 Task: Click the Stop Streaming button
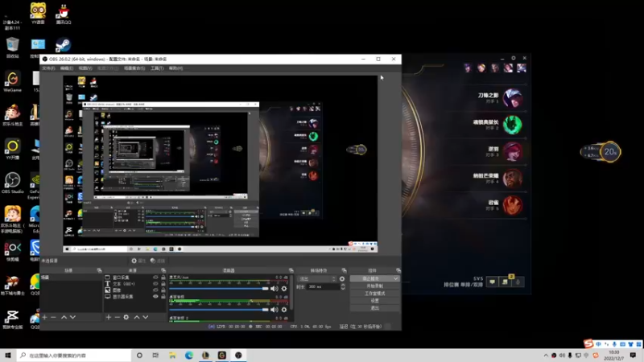click(x=371, y=278)
